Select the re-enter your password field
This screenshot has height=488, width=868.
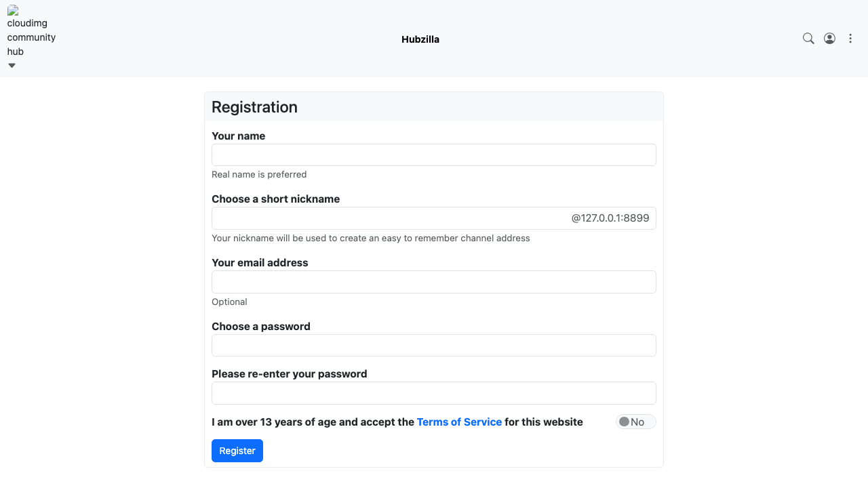434,393
